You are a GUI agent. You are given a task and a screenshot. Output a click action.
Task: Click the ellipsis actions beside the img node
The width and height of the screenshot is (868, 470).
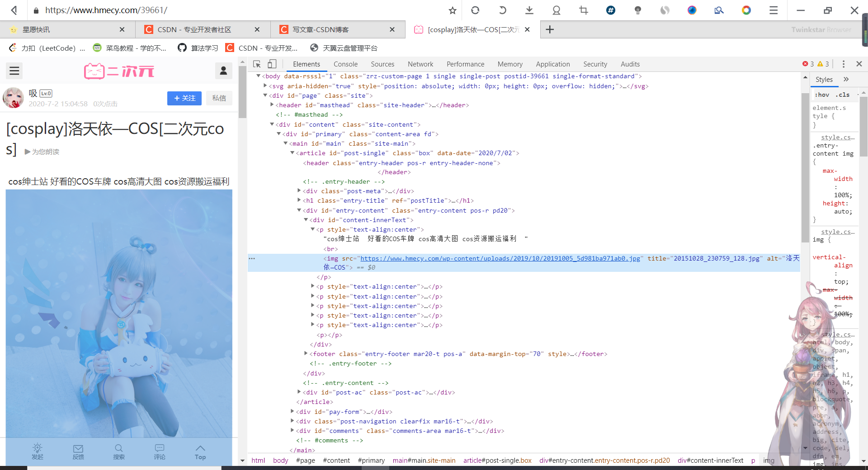[252, 258]
